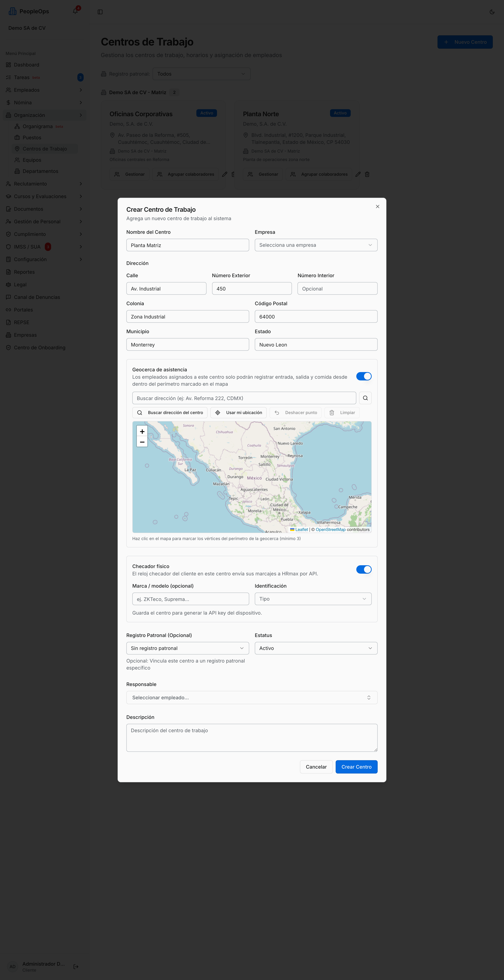Click the Descripción text area
The height and width of the screenshot is (980, 504).
[252, 738]
